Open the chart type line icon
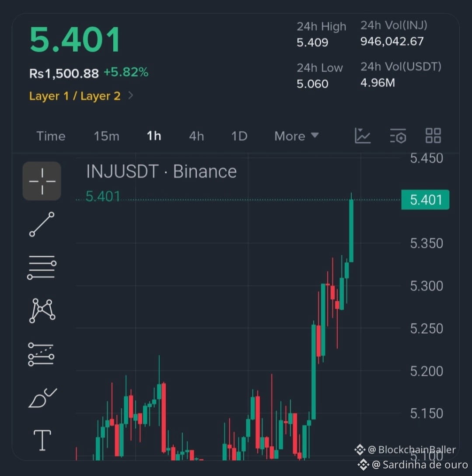472x476 pixels. pos(363,136)
